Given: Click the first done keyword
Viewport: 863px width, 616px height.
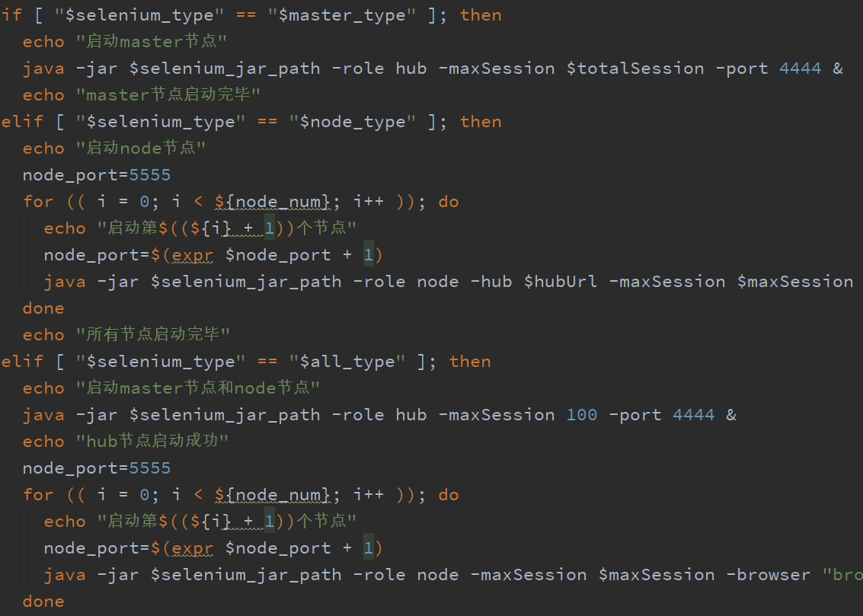Looking at the screenshot, I should 43,308.
